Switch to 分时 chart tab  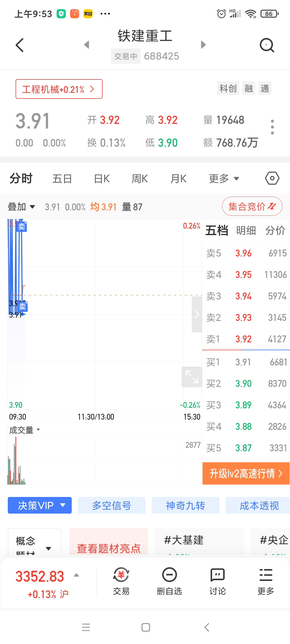(21, 178)
